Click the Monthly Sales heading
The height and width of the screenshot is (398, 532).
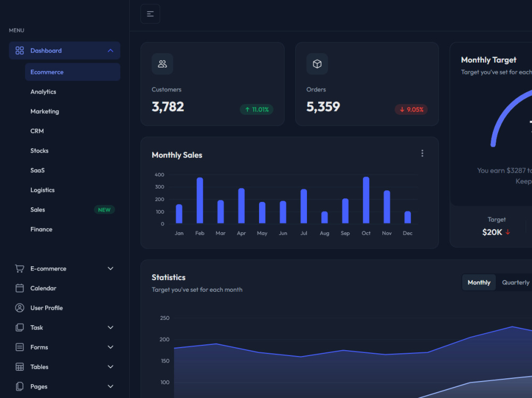[177, 155]
